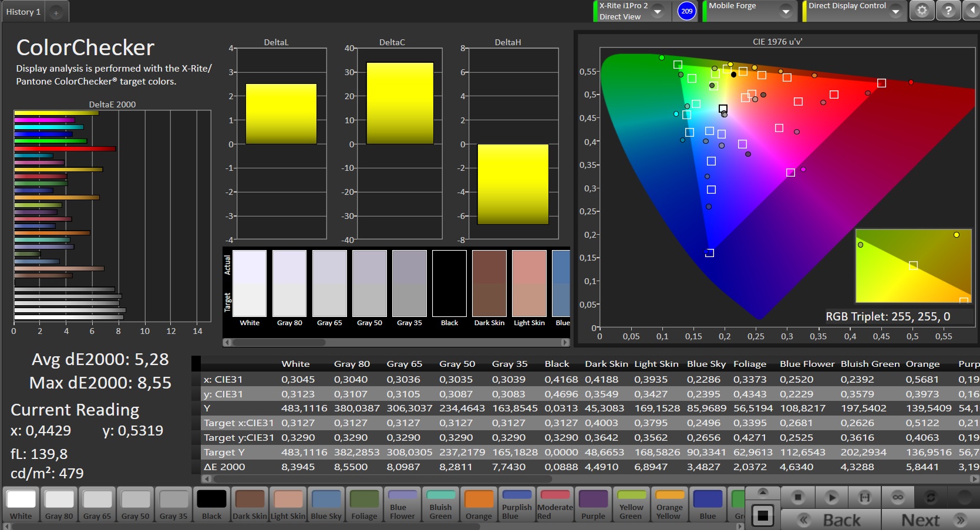The width and height of the screenshot is (980, 530).
Task: Select the Foliage bottom swatch
Action: pos(364,504)
